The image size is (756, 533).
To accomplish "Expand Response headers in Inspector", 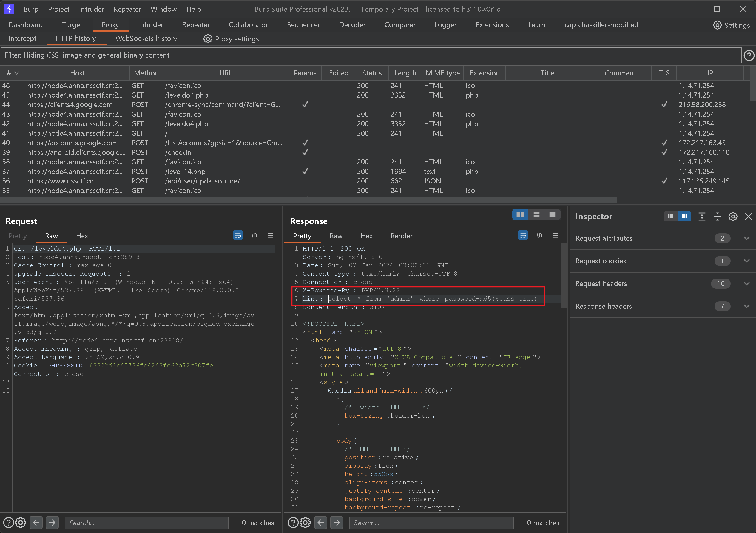I will pyautogui.click(x=747, y=306).
